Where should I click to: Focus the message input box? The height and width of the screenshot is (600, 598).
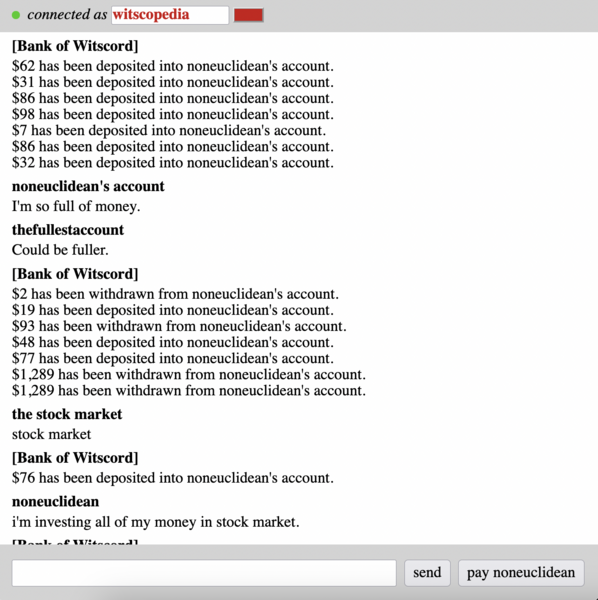[x=204, y=573]
